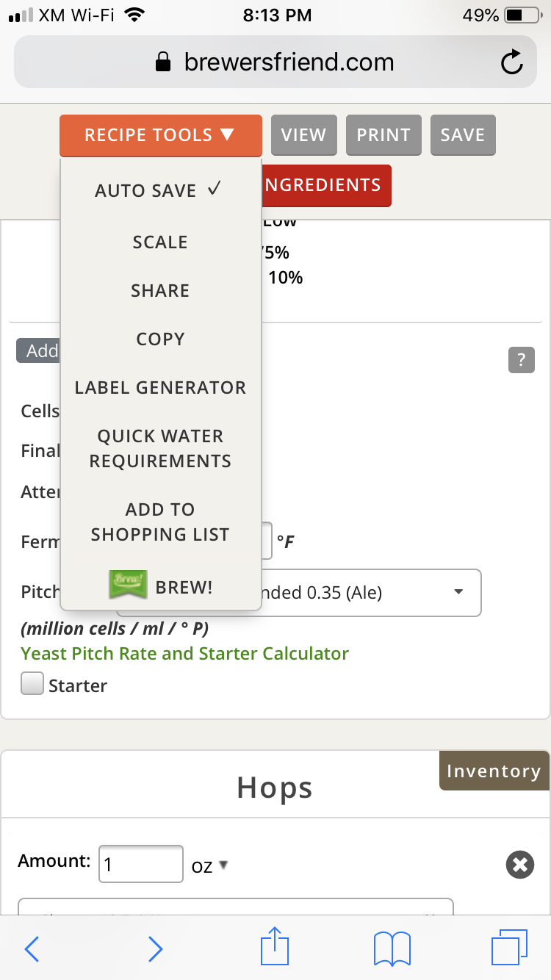Image resolution: width=551 pixels, height=980 pixels.
Task: Tap the Safari share icon
Action: click(x=275, y=948)
